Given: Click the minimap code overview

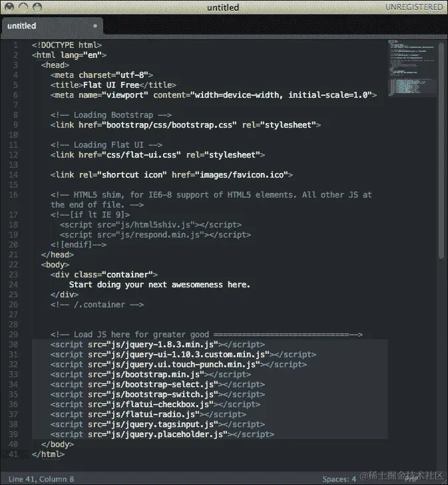Looking at the screenshot, I should pos(413,67).
